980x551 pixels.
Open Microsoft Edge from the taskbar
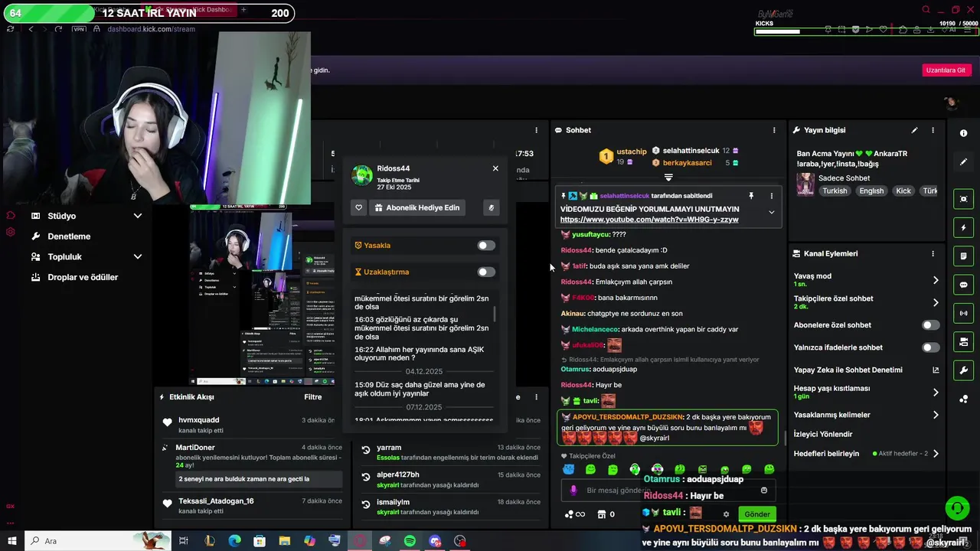pyautogui.click(x=234, y=541)
